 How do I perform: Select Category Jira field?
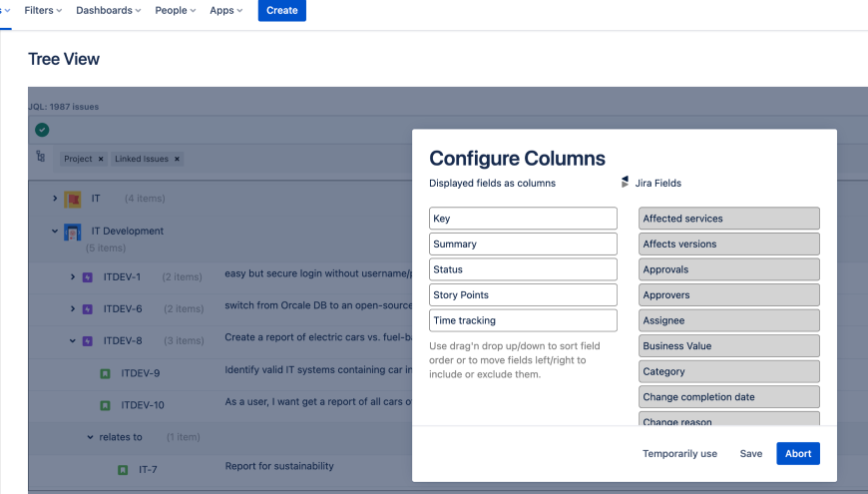pyautogui.click(x=729, y=371)
